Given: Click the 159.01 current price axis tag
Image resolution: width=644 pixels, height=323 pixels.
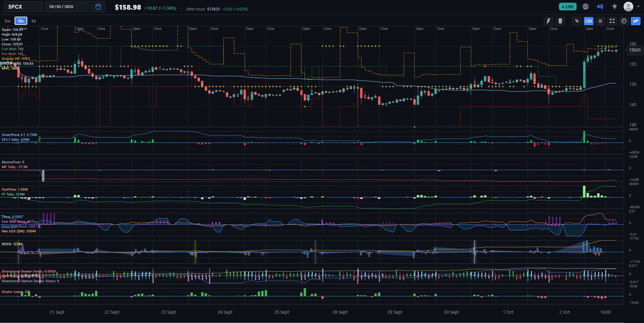Looking at the screenshot, I should click(x=634, y=50).
